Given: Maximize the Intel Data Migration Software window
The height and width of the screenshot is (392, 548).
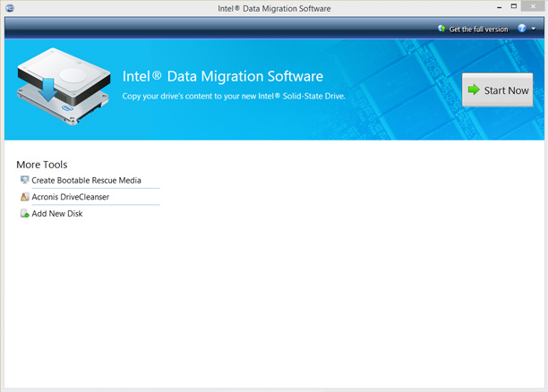Looking at the screenshot, I should pos(514,6).
